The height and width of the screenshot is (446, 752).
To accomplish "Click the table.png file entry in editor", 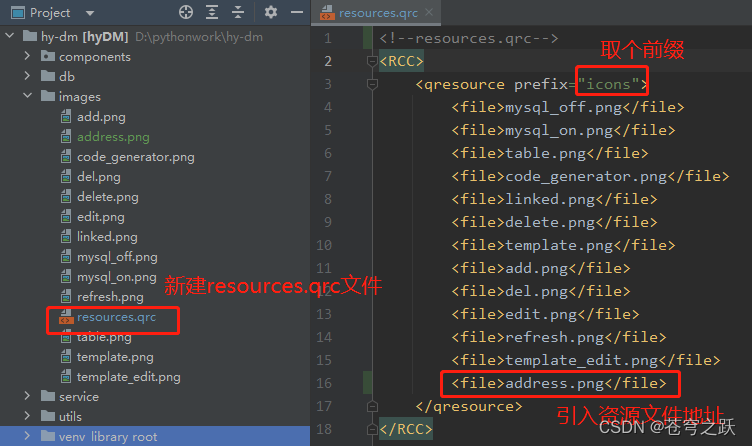I will coord(550,153).
